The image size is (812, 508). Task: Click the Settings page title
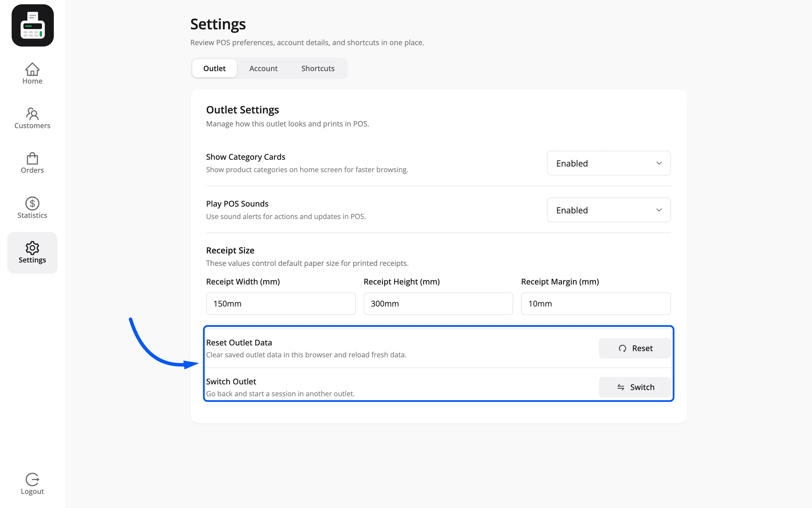coord(218,25)
